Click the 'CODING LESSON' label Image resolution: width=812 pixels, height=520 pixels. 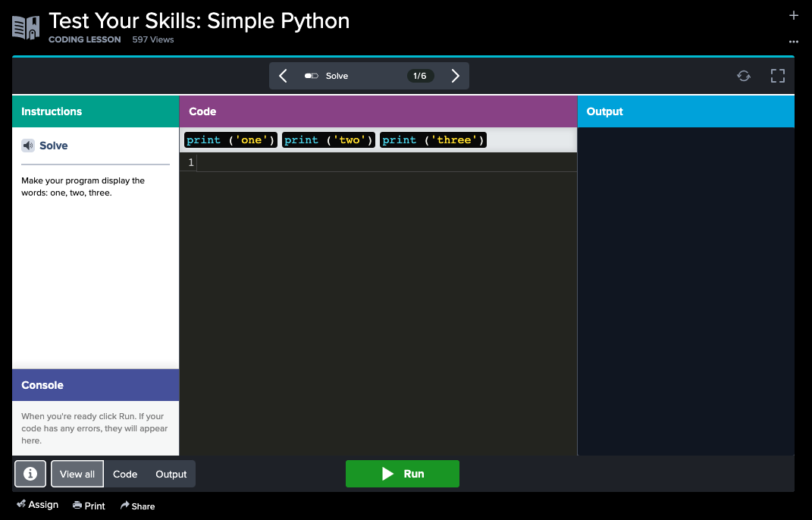click(84, 39)
